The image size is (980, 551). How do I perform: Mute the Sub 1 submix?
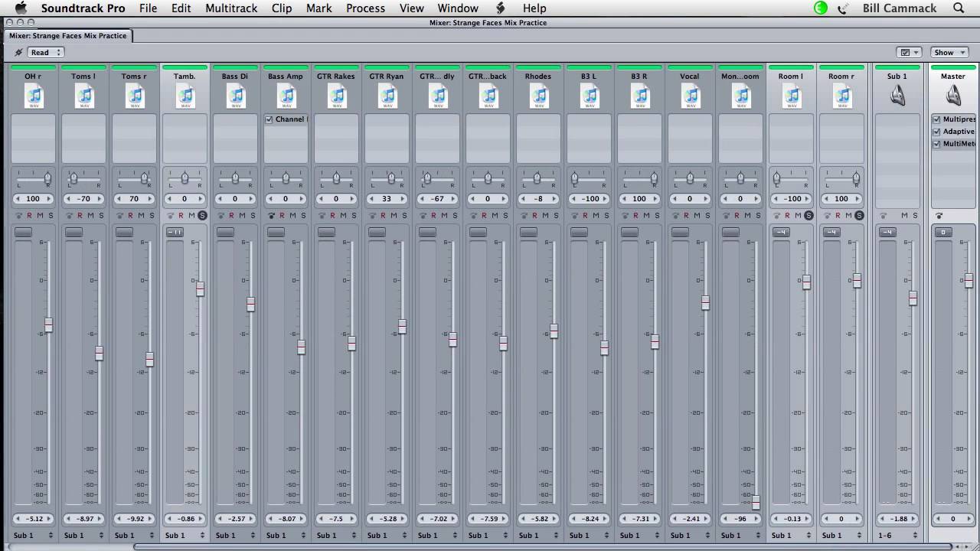click(x=903, y=216)
